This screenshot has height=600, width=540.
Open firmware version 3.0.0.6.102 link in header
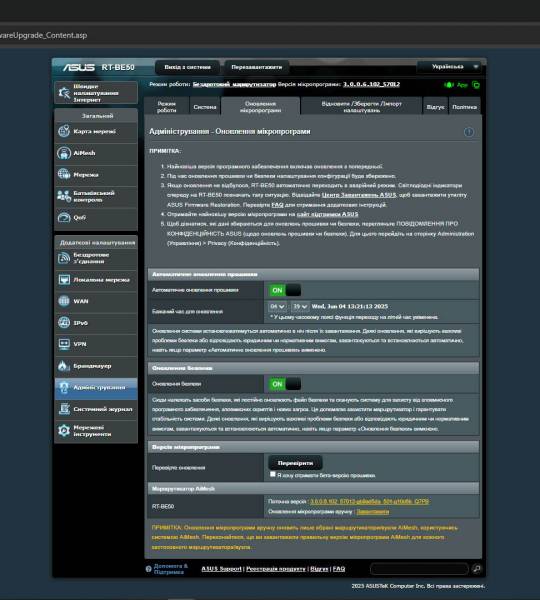[x=371, y=84]
